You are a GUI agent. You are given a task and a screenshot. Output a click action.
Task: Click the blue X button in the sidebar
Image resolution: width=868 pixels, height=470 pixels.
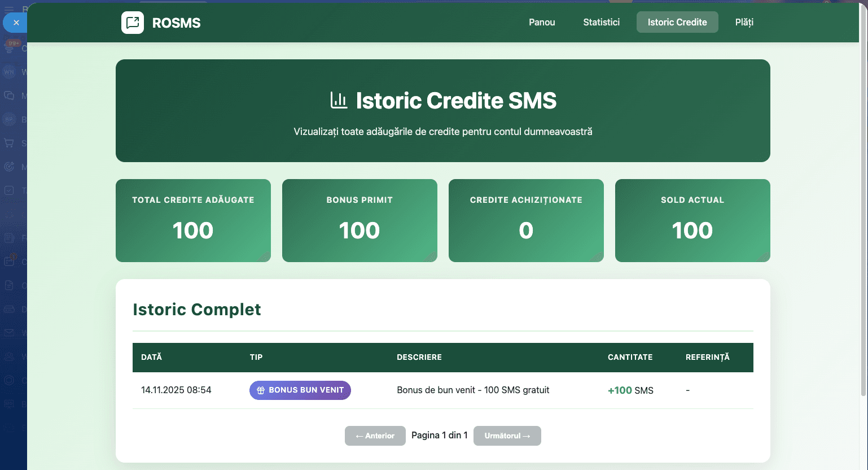15,23
